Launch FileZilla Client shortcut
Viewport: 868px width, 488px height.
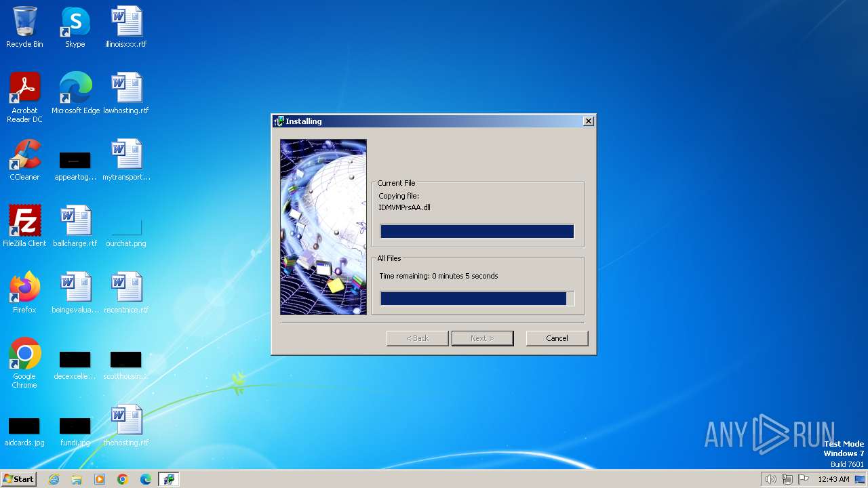point(24,226)
